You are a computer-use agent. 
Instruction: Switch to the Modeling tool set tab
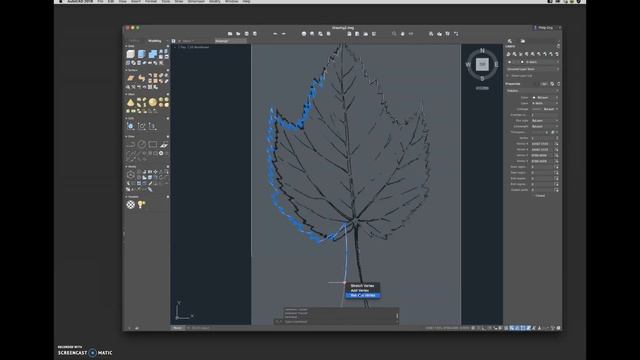pos(155,41)
